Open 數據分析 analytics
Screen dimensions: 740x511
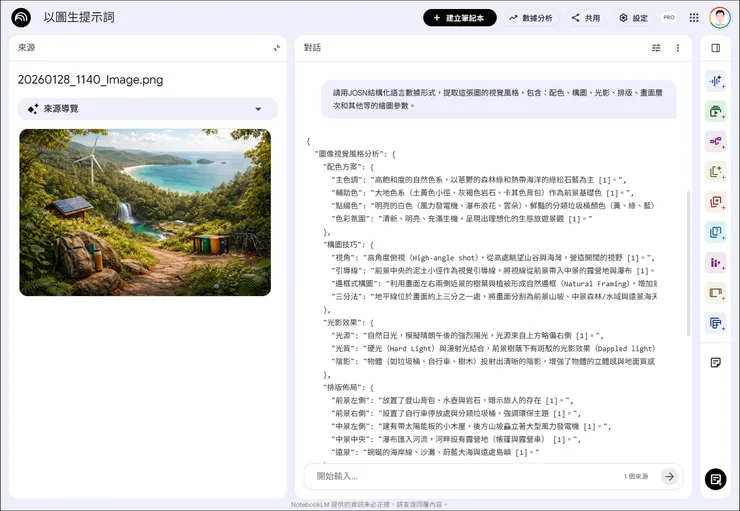tap(530, 18)
